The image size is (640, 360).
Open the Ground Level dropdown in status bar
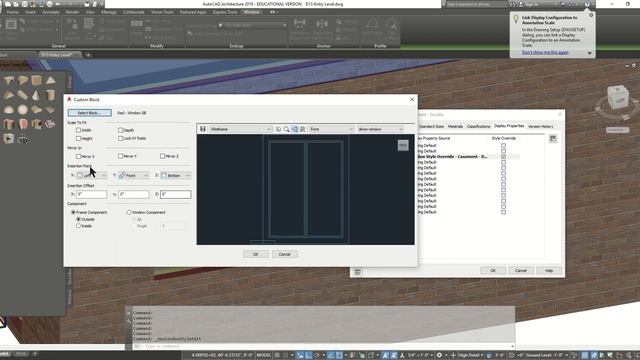[546, 355]
